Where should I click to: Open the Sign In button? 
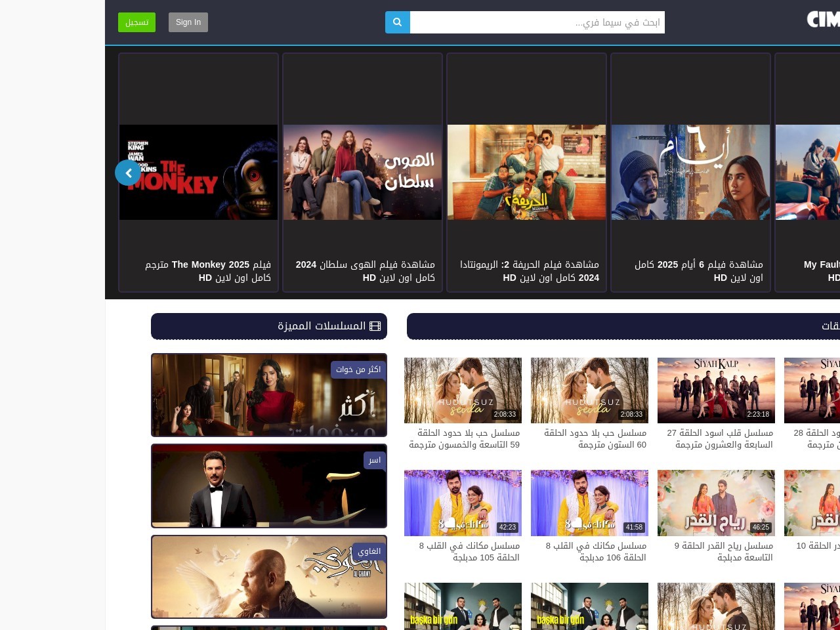click(x=188, y=22)
